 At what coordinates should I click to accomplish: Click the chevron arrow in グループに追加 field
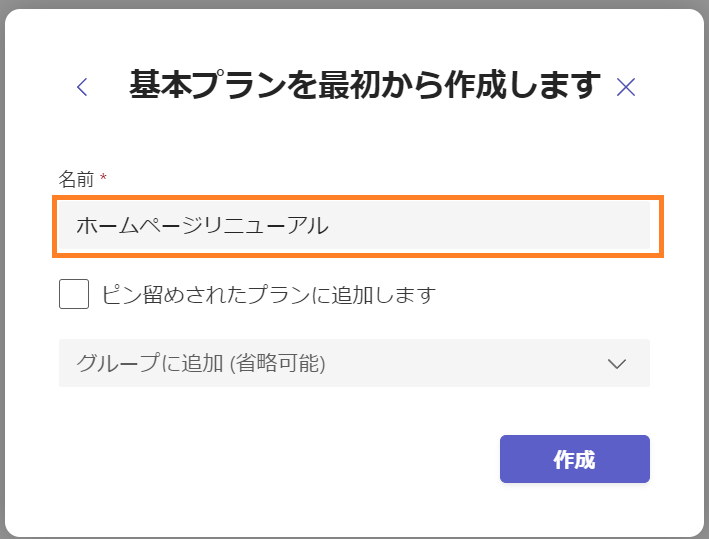pyautogui.click(x=617, y=364)
